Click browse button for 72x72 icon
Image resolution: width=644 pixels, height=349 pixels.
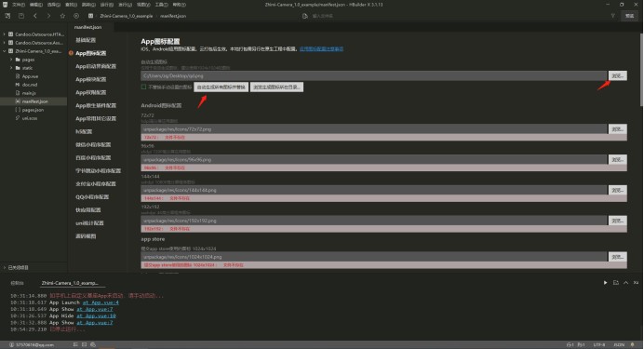pos(617,129)
